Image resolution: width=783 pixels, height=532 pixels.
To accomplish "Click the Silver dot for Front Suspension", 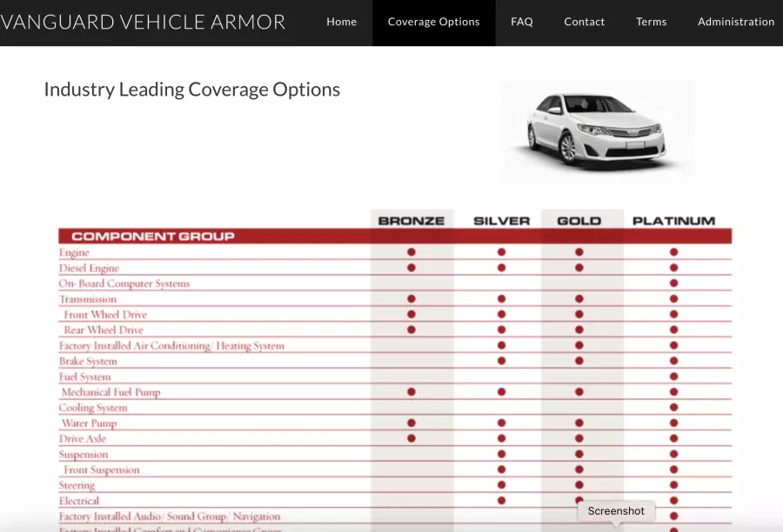I will 501,469.
